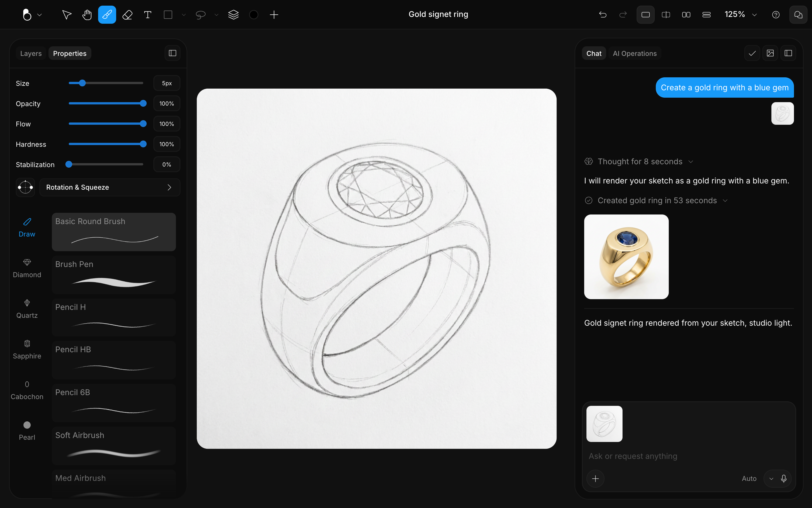Switch to the Chat tab
Viewport: 812px width, 508px height.
pos(594,53)
